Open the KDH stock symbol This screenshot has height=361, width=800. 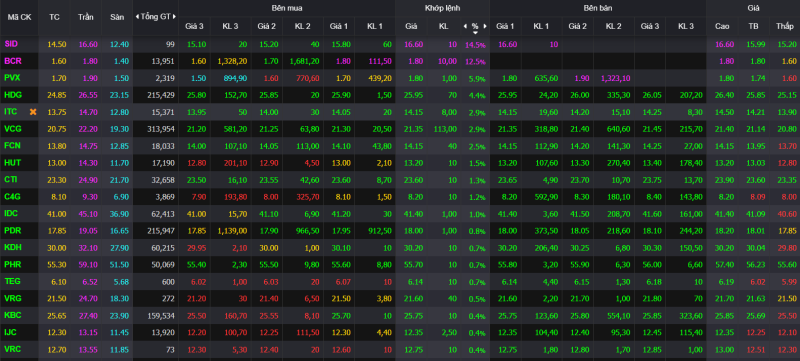click(x=13, y=247)
